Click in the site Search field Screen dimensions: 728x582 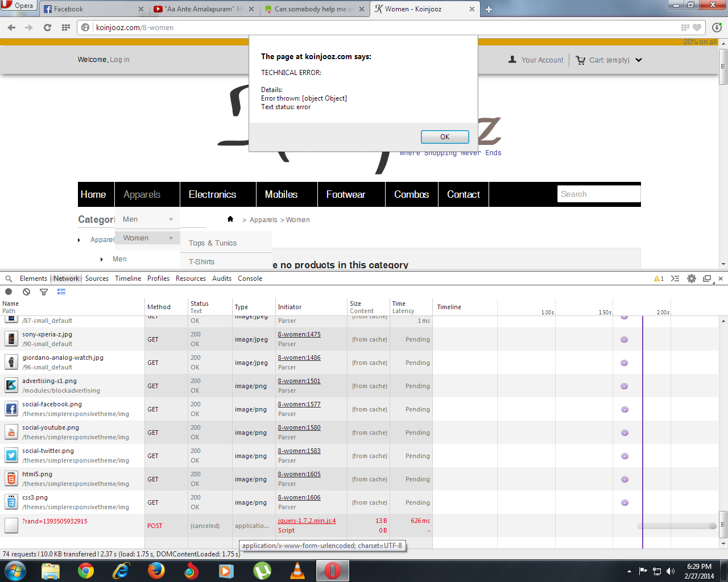(x=599, y=194)
